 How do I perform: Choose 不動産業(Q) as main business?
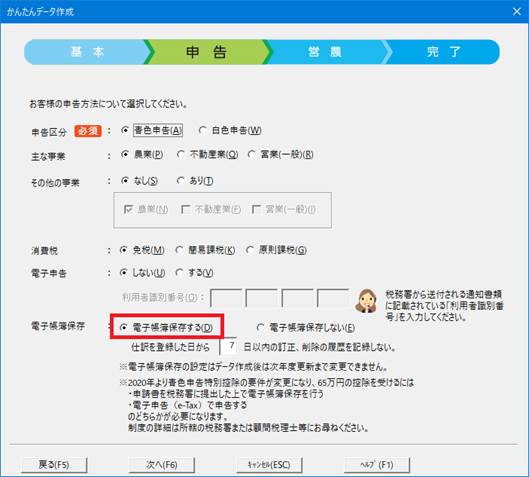[207, 155]
